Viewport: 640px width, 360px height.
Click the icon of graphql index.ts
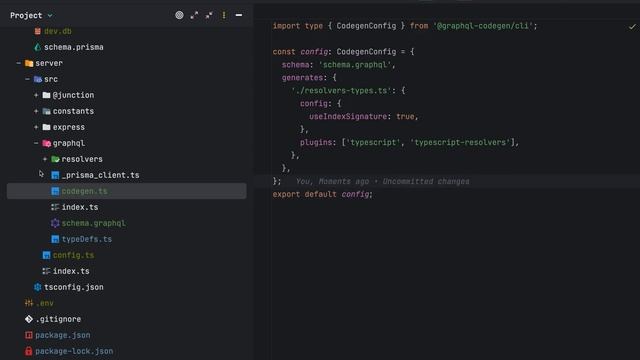55,207
